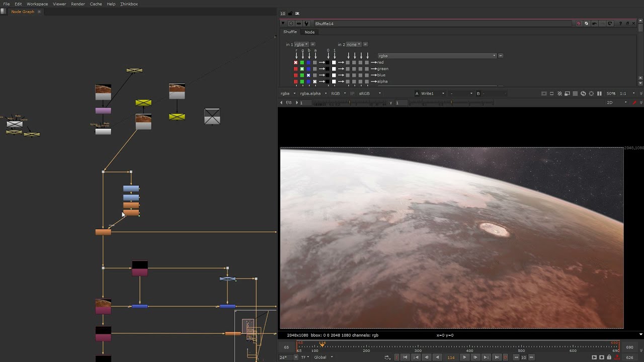Toggle the red channel box in the red output row

pyautogui.click(x=295, y=62)
